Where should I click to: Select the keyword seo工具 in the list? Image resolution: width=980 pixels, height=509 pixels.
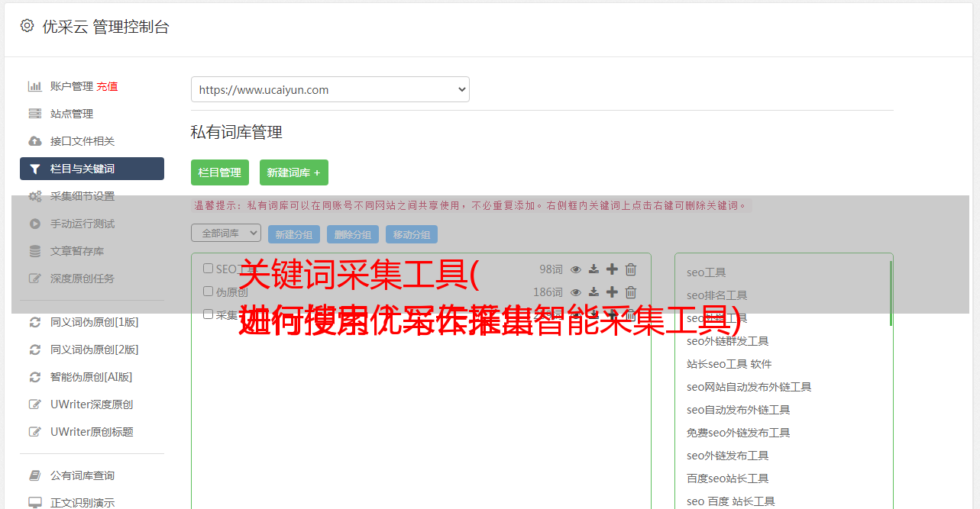coord(707,272)
